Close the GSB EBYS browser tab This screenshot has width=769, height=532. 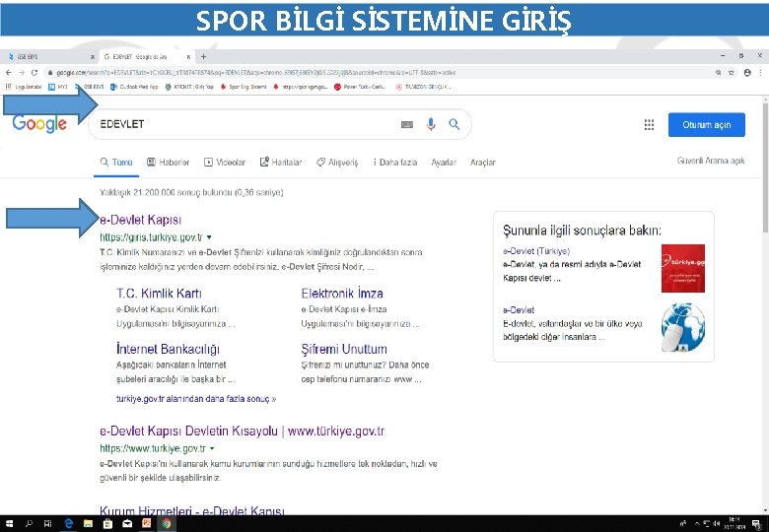pyautogui.click(x=93, y=57)
